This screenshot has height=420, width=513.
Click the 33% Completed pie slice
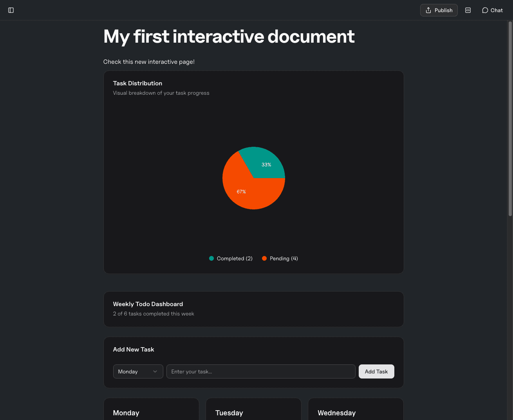coord(266,164)
